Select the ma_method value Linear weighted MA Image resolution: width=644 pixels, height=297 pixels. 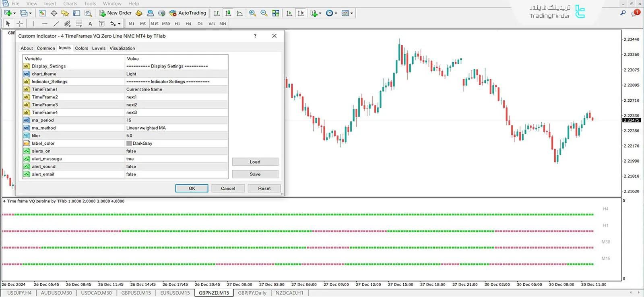tap(146, 128)
